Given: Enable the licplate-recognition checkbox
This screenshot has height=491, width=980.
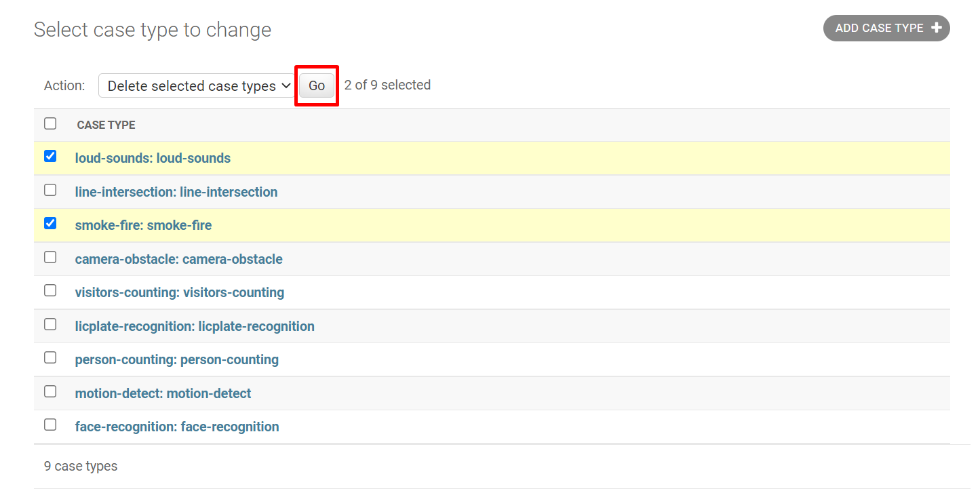Looking at the screenshot, I should tap(50, 325).
